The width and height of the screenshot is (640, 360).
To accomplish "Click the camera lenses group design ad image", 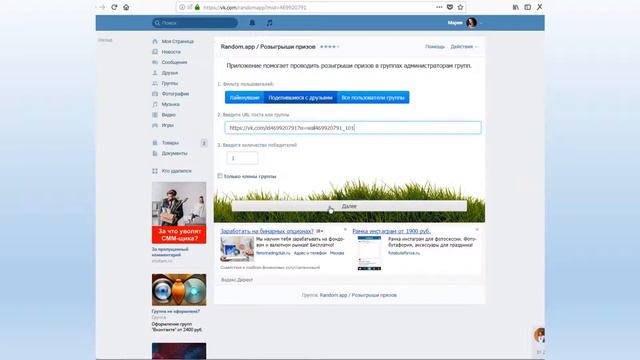I will [179, 290].
